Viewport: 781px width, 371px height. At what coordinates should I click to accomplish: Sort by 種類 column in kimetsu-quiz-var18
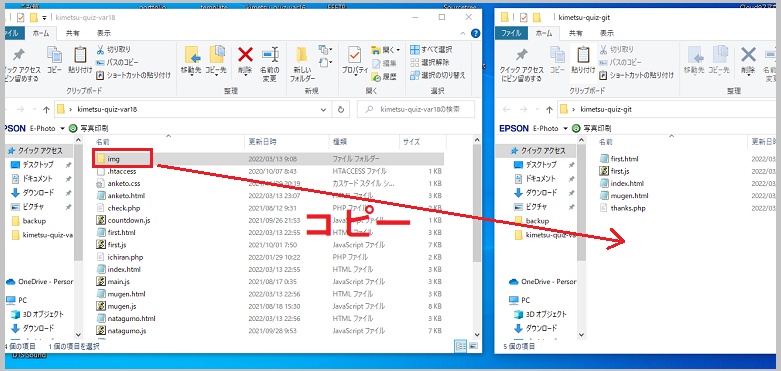(364, 141)
